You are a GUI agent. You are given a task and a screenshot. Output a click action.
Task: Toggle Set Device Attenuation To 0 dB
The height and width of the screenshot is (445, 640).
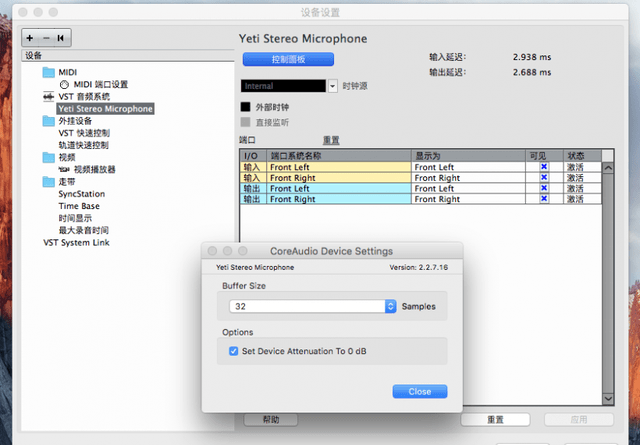click(233, 351)
